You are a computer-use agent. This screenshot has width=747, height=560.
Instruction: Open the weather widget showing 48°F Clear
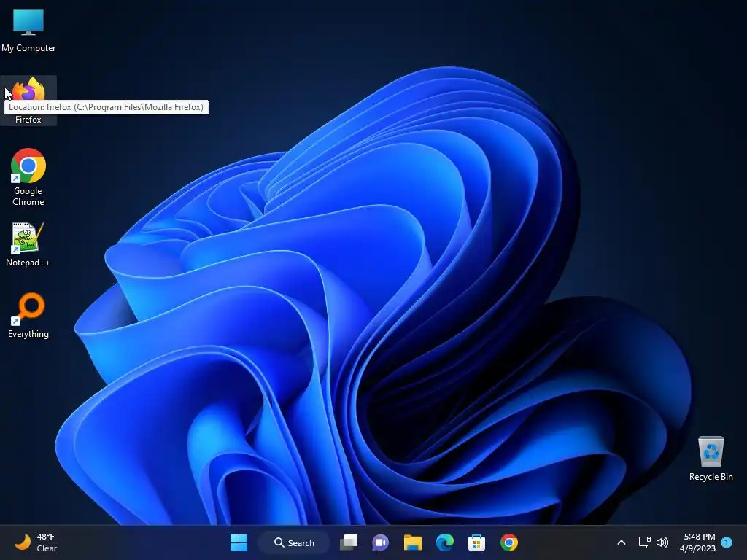36,542
